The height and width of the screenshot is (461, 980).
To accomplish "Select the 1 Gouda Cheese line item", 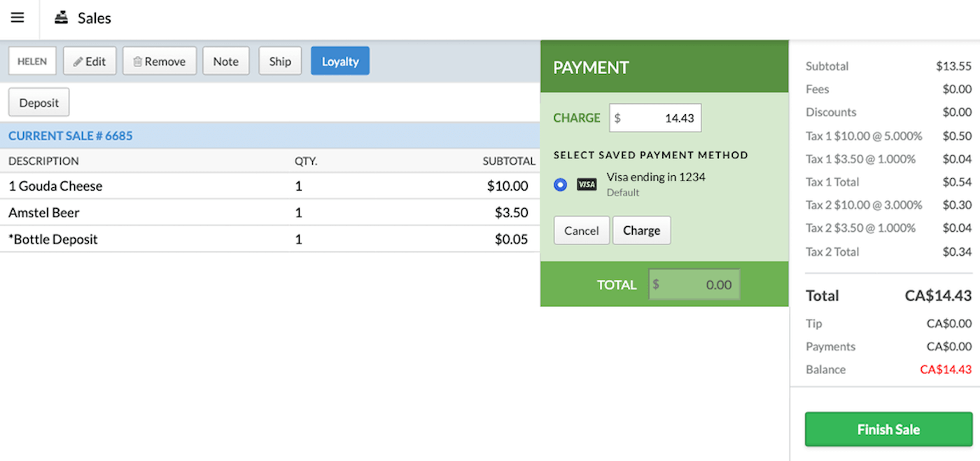I will tap(270, 186).
